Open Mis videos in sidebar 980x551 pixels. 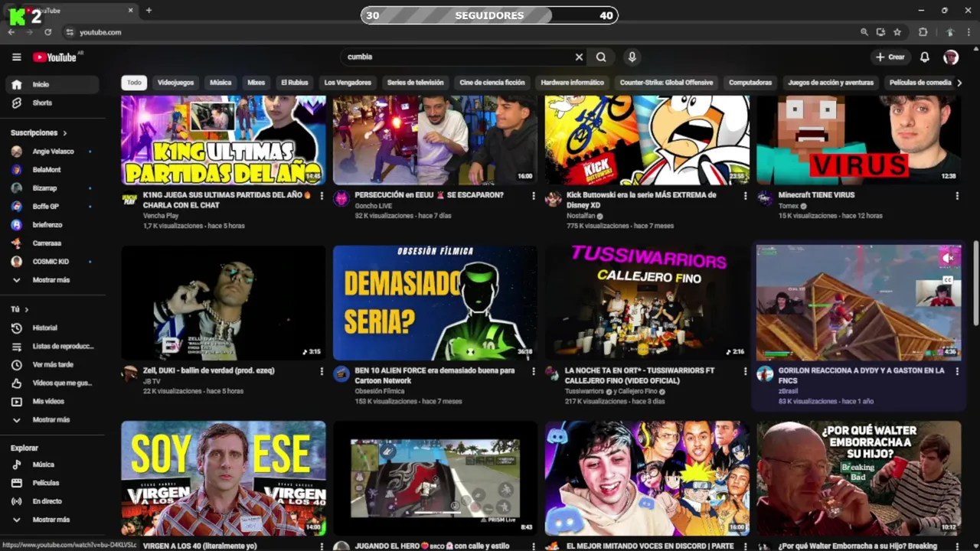pyautogui.click(x=52, y=401)
